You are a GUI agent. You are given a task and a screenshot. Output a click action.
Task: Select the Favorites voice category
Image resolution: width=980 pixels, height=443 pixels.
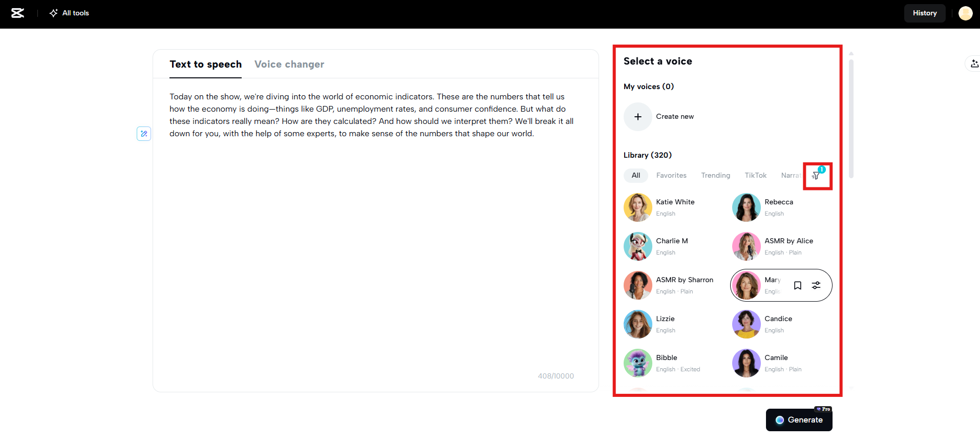pos(671,176)
